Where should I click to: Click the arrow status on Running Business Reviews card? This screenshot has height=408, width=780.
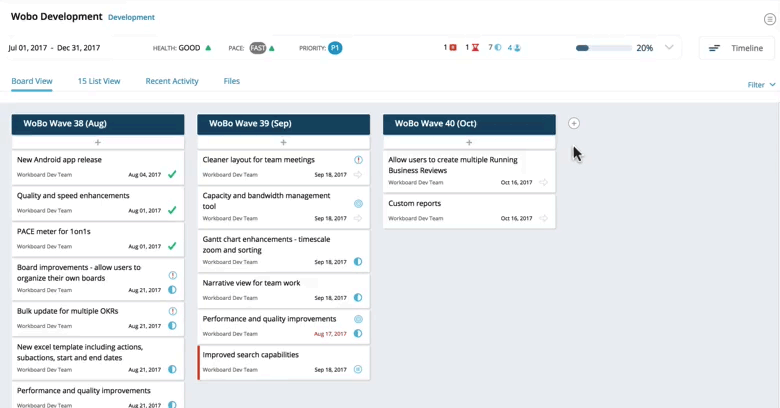click(543, 183)
